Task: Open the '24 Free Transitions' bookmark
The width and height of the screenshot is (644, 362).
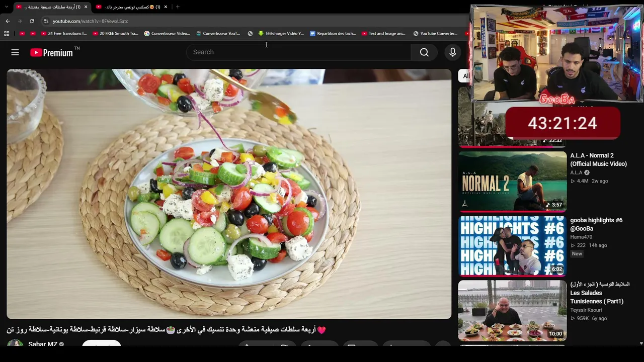Action: (x=64, y=34)
